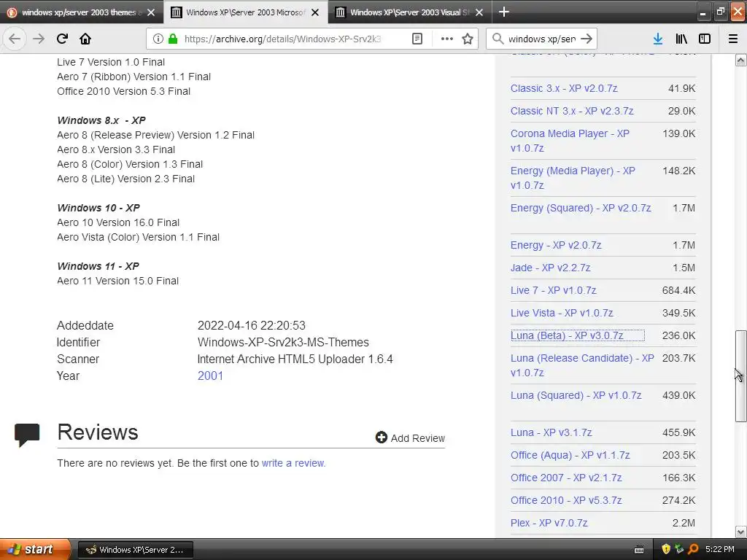747x560 pixels.
Task: Focus the browser search box
Action: (x=542, y=39)
